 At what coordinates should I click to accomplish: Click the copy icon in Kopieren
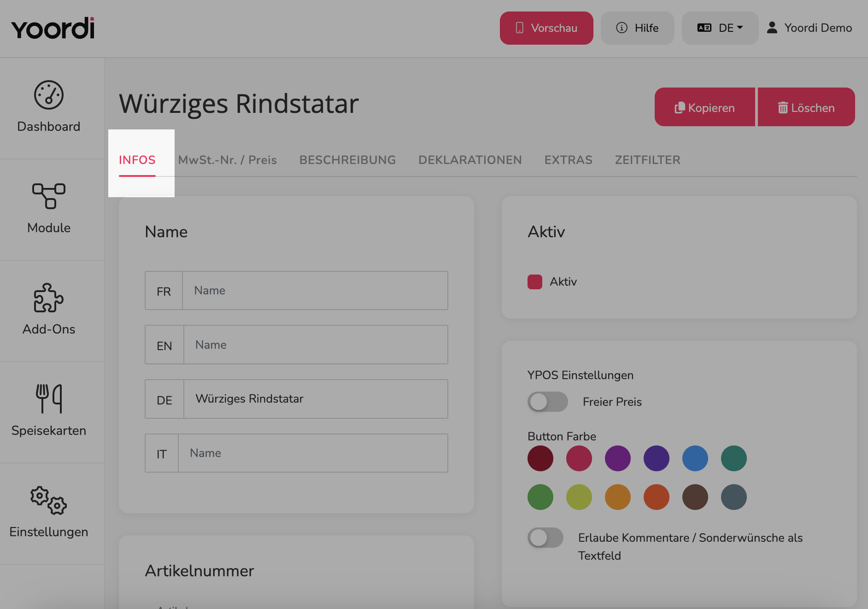[680, 108]
